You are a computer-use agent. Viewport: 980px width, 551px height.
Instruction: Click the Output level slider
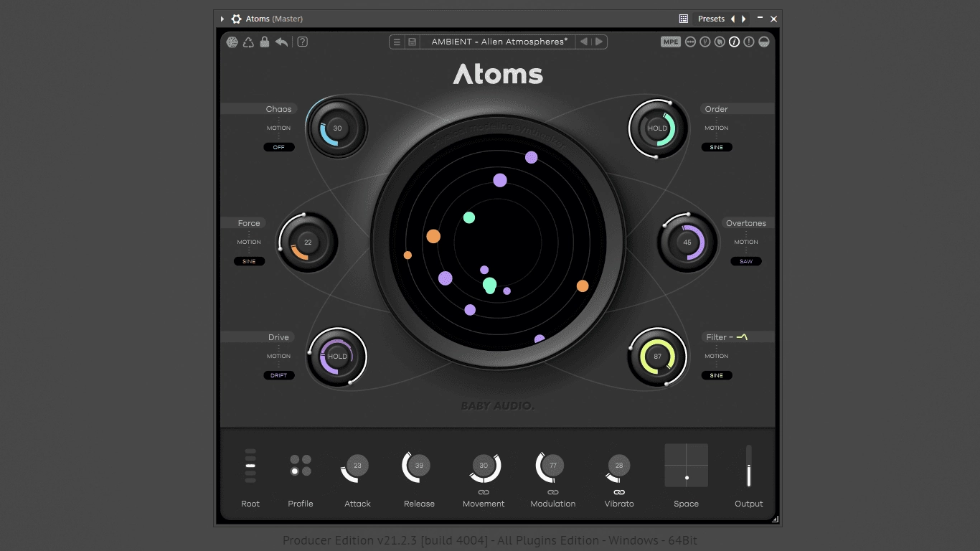pos(749,466)
